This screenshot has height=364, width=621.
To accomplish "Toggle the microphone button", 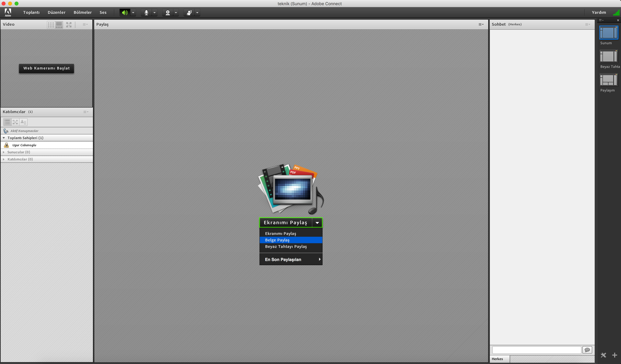I will coord(146,13).
